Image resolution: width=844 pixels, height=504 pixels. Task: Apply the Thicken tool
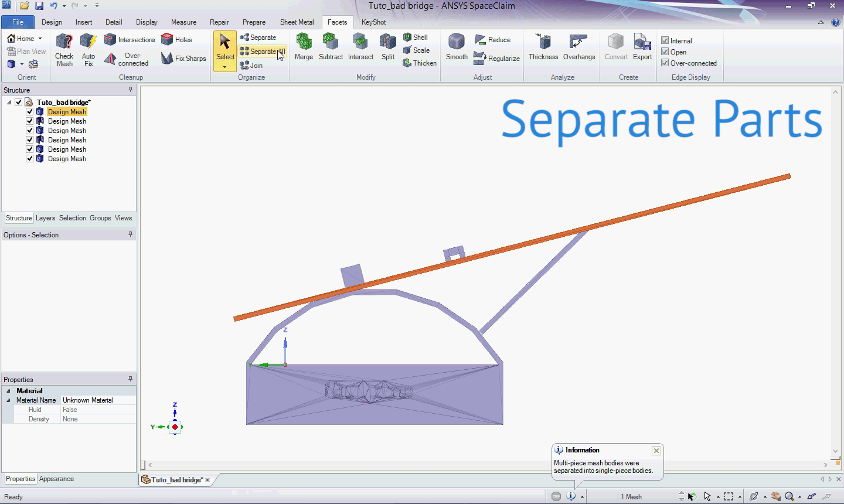[x=420, y=63]
